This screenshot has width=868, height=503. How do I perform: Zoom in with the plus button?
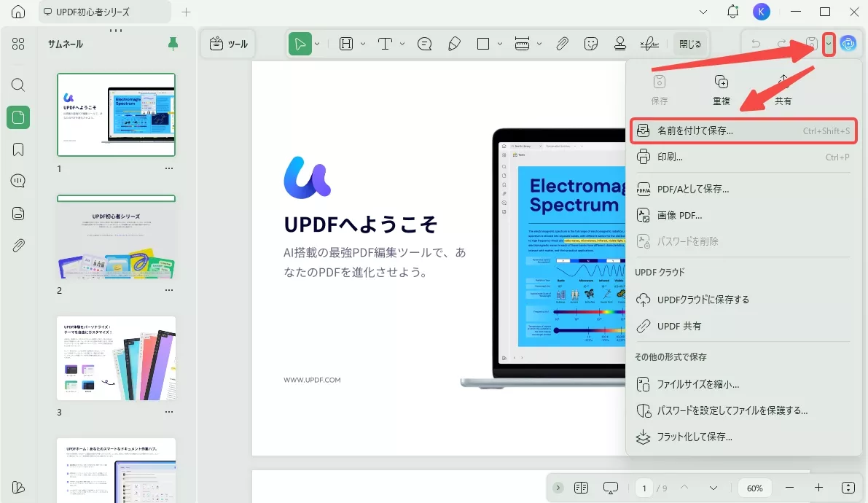818,488
